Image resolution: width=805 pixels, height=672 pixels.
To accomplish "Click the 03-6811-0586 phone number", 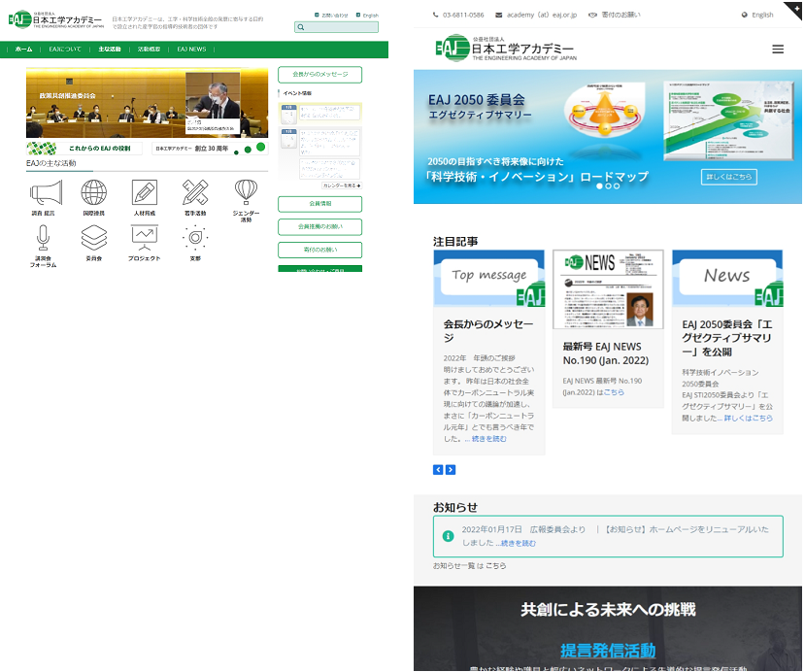I will pos(463,15).
